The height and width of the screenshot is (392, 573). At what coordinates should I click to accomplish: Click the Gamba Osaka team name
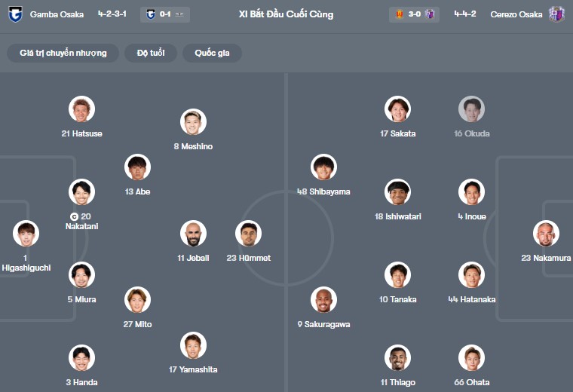(x=57, y=14)
